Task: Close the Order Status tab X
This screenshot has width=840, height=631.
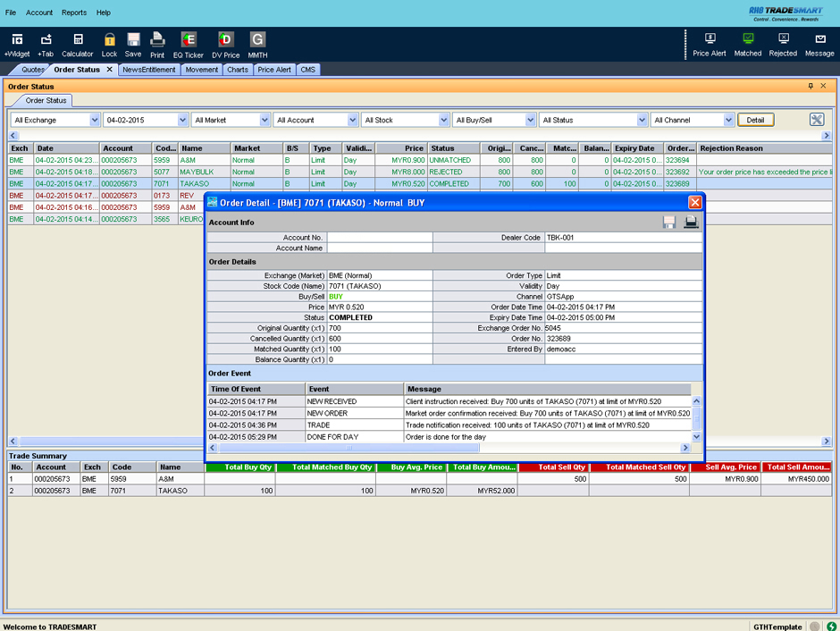Action: point(109,69)
